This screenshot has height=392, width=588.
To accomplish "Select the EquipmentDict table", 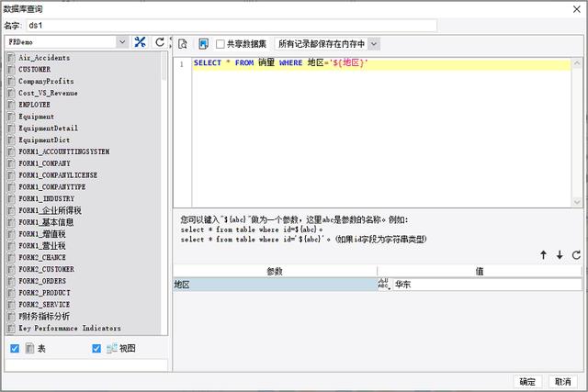I will tap(44, 140).
